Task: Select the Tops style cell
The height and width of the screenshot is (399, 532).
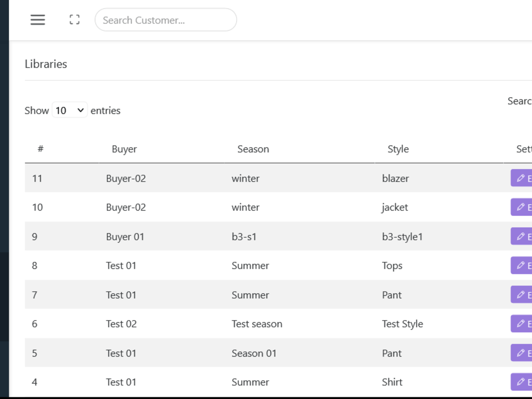Action: pos(392,265)
